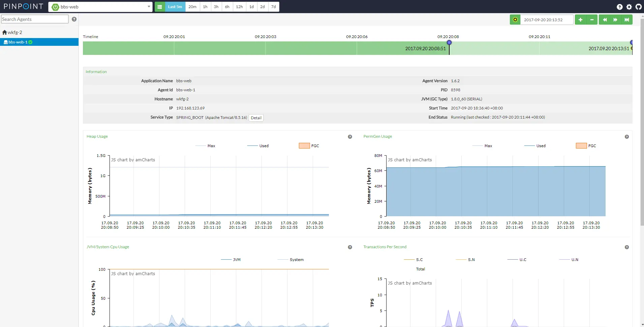The width and height of the screenshot is (644, 327).
Task: Toggle Used series in Heap Usage legend
Action: tap(258, 146)
